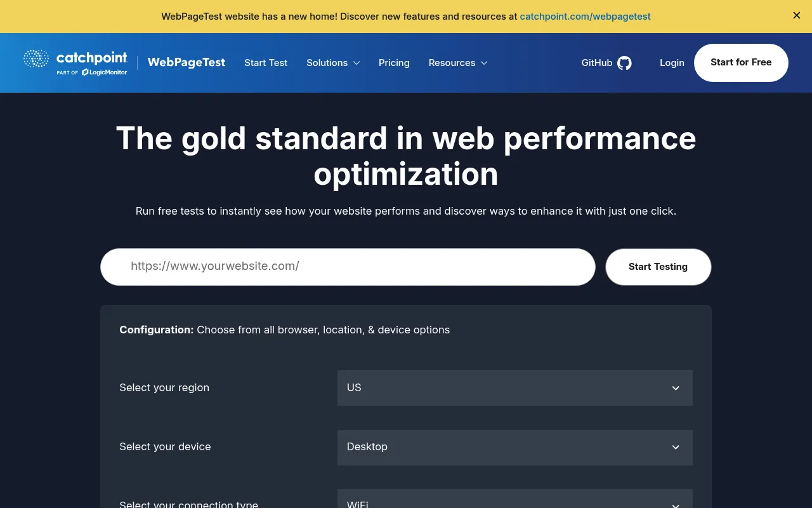Screen dimensions: 812x508
Task: Click the 'Select your region' label
Action: click(x=164, y=388)
